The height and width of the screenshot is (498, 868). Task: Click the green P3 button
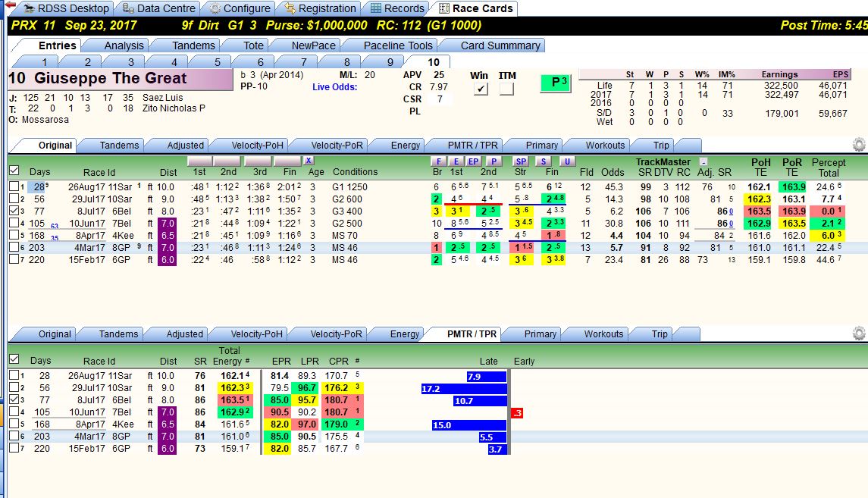pyautogui.click(x=555, y=83)
